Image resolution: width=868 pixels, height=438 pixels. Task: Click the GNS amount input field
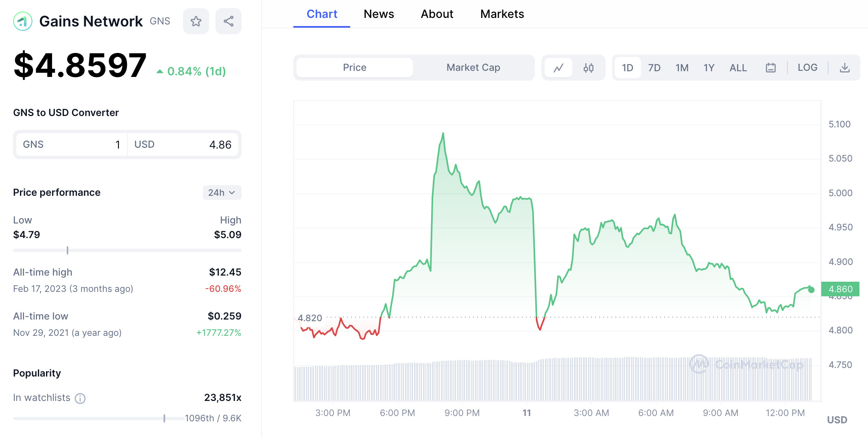pos(102,144)
